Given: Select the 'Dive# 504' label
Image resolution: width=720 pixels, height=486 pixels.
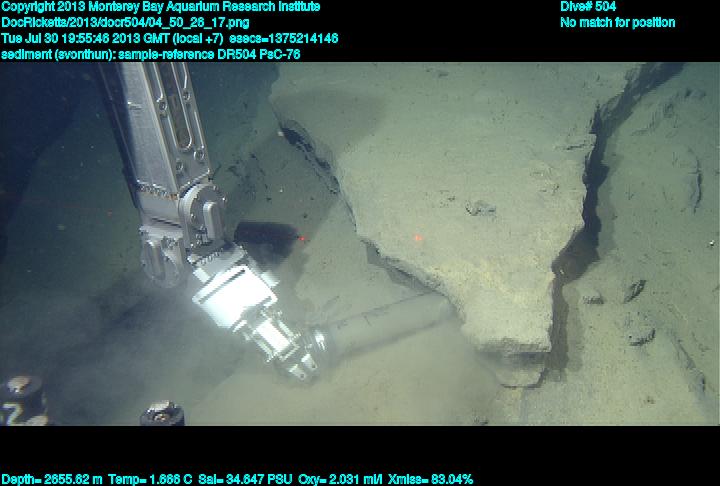Looking at the screenshot, I should click(x=588, y=7).
